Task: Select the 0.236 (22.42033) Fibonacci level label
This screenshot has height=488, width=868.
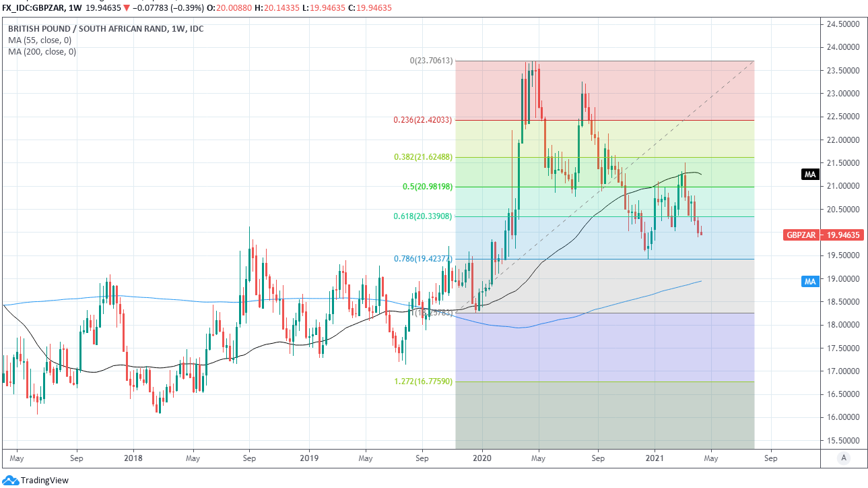Action: 423,121
